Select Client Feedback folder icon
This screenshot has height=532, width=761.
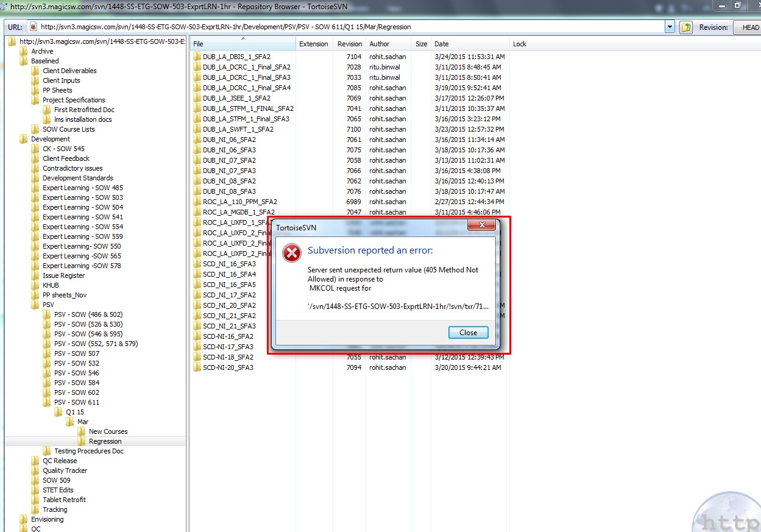click(35, 158)
